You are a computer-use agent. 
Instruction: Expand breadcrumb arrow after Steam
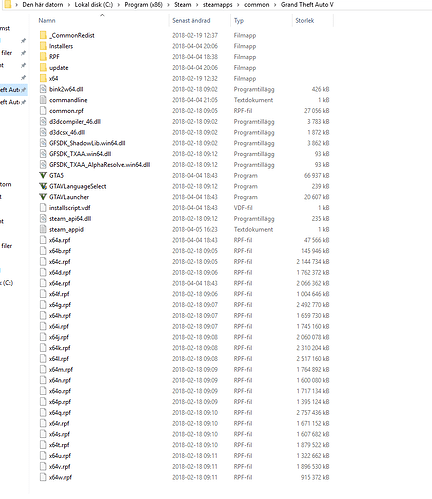pyautogui.click(x=197, y=5)
